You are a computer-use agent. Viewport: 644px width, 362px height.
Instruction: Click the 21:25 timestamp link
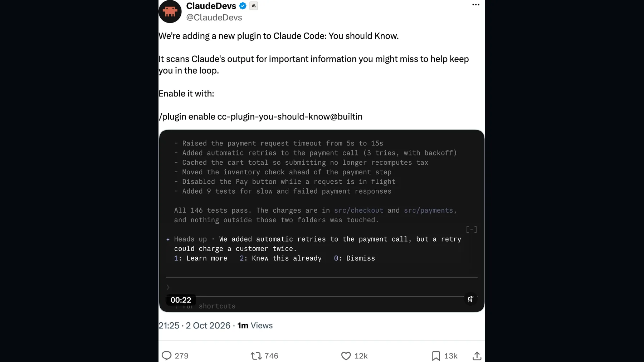point(169,326)
